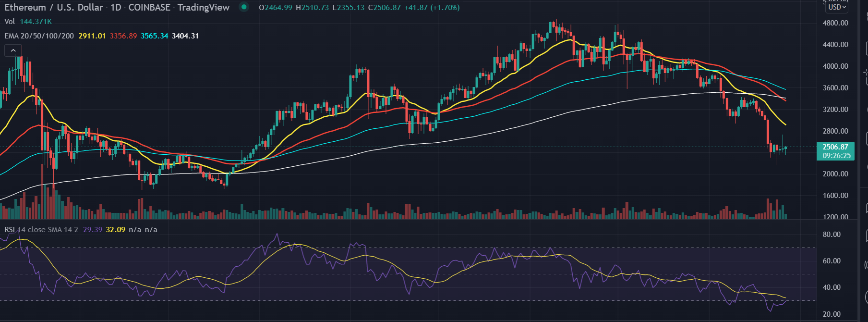Click the yellow RSI SMA value 32.09
This screenshot has width=868, height=322.
tap(115, 230)
